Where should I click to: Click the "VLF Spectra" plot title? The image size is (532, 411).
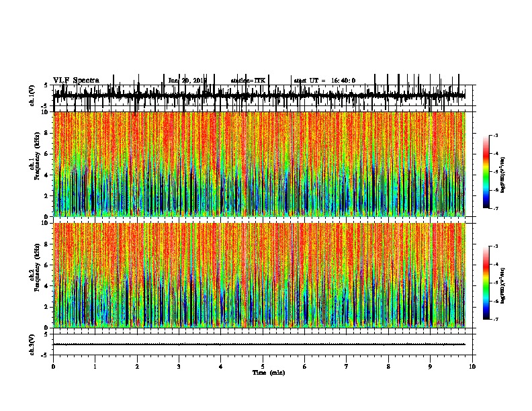point(76,81)
